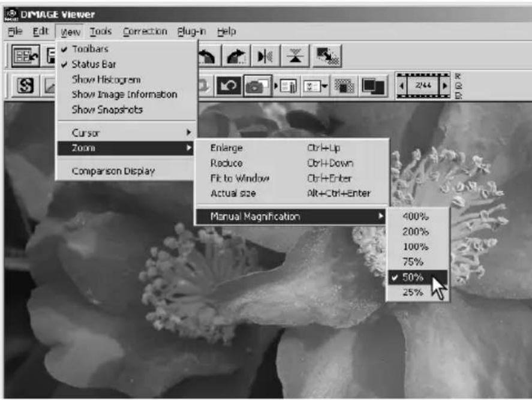Image resolution: width=532 pixels, height=400 pixels.
Task: Choose Reduce from Zoom submenu
Action: pos(291,163)
